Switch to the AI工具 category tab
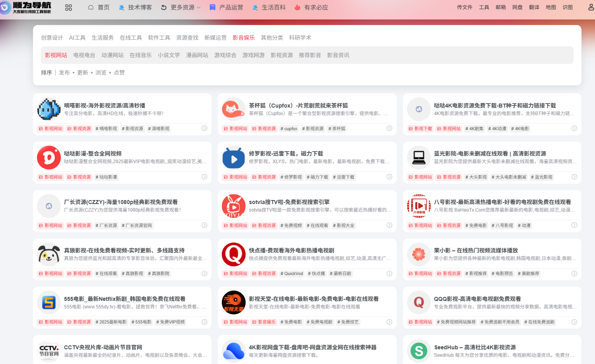Image resolution: width=595 pixels, height=364 pixels. [x=77, y=38]
